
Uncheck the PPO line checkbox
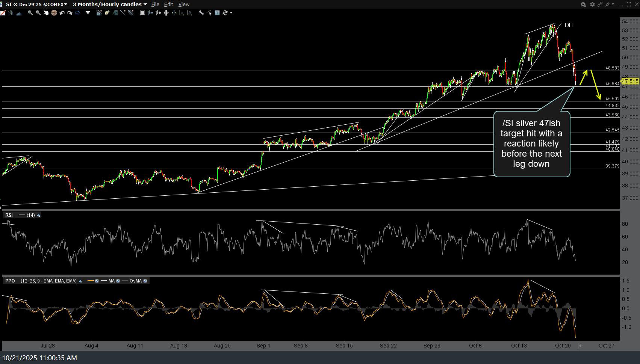click(97, 281)
